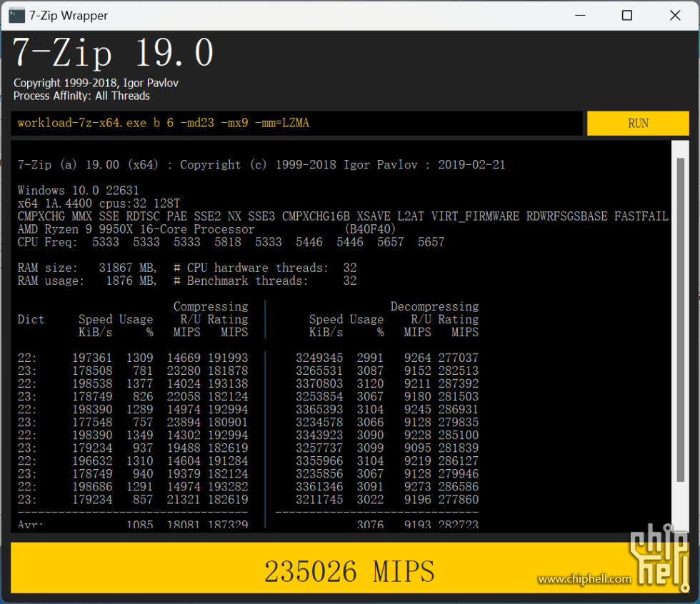Screen dimensions: 700x604
Task: Click the decompressing speed value 3257737
Action: point(319,448)
